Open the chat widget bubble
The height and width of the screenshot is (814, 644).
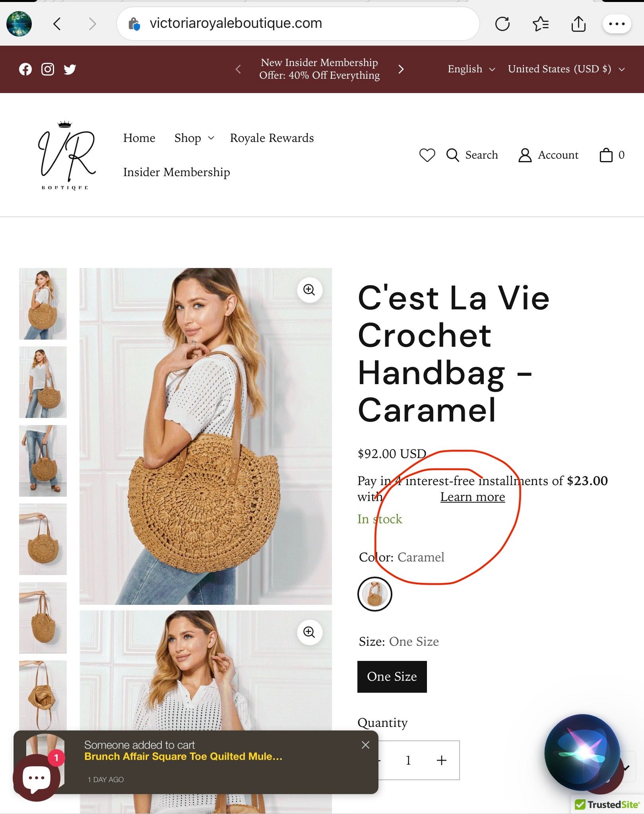point(37,777)
